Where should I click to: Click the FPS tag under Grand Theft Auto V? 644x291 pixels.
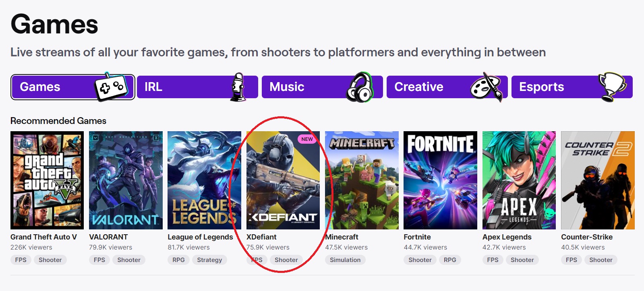21,260
